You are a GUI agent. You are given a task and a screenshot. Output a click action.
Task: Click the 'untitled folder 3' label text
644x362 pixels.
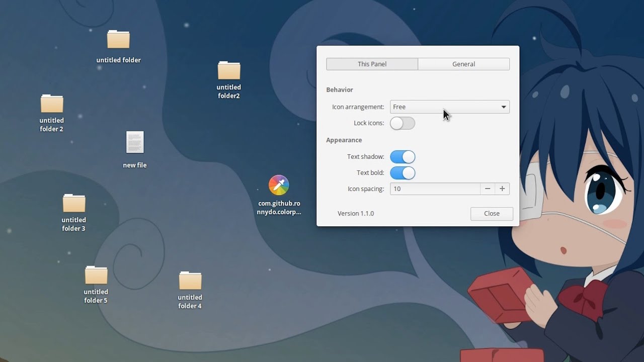(x=74, y=224)
